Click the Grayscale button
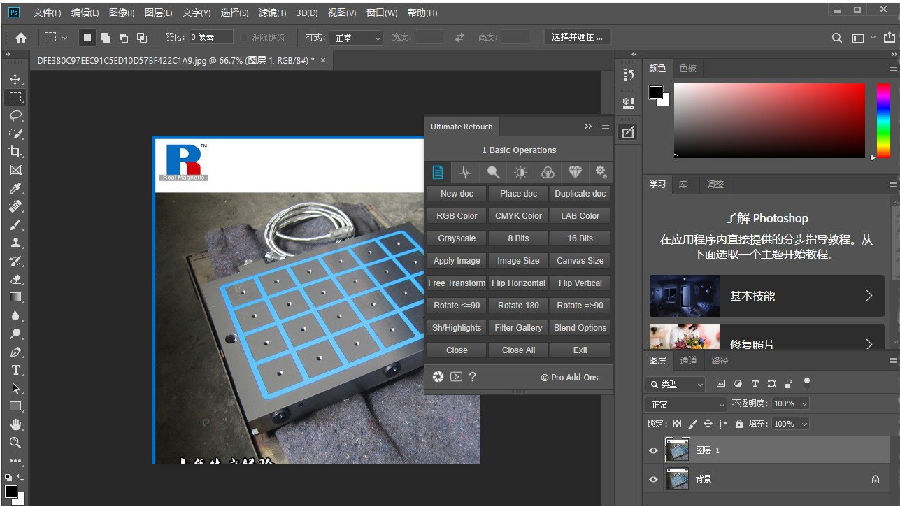Image resolution: width=900 pixels, height=506 pixels. [457, 238]
